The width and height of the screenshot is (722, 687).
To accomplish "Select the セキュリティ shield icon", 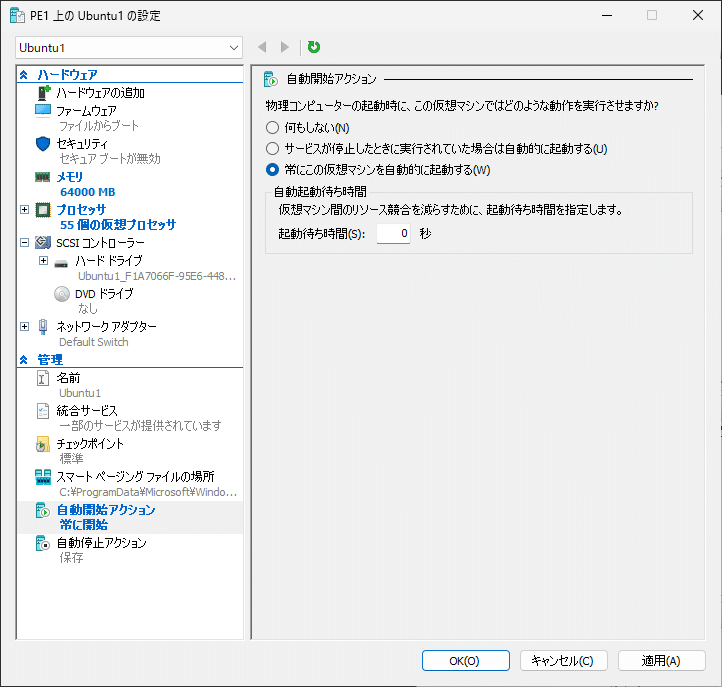I will tap(43, 144).
